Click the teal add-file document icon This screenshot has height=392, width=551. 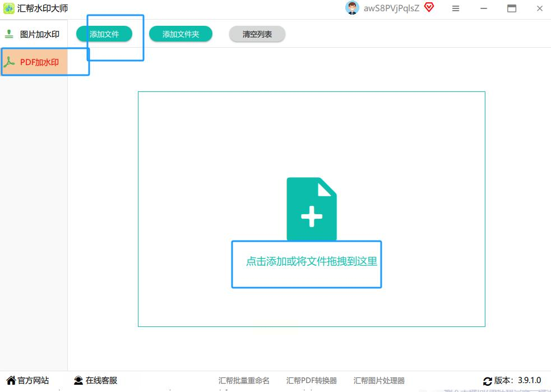click(312, 209)
